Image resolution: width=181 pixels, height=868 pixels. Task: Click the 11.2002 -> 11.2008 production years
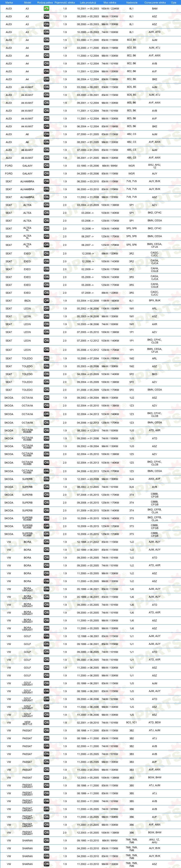[88, 197]
